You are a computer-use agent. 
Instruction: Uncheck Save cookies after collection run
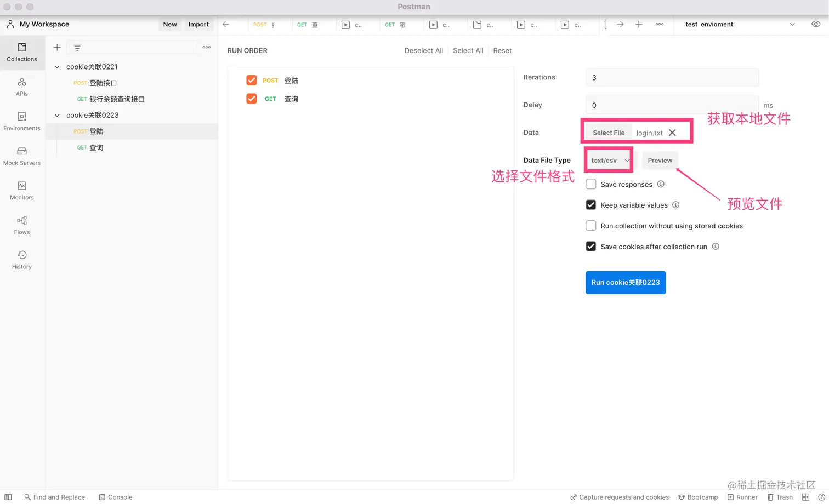point(591,247)
